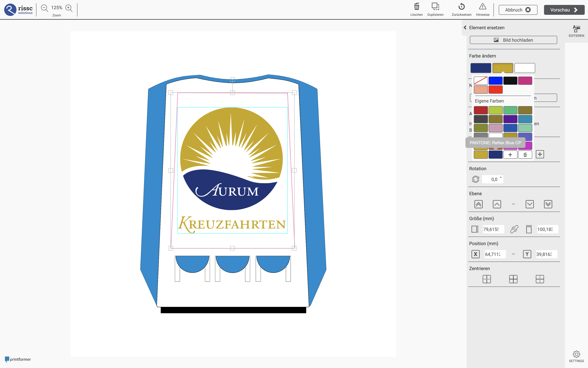588x368 pixels.
Task: Click the printformer logo
Action: (x=18, y=359)
